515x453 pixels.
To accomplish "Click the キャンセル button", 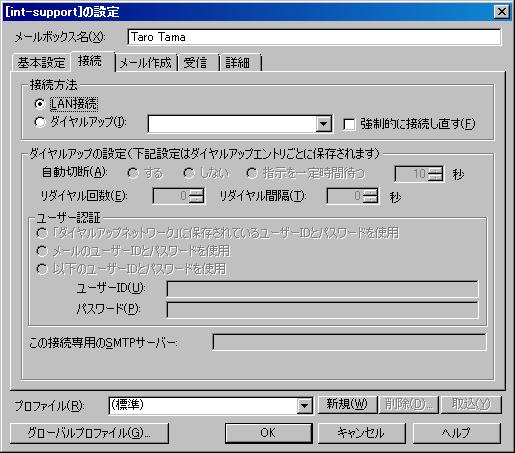I will tap(361, 433).
